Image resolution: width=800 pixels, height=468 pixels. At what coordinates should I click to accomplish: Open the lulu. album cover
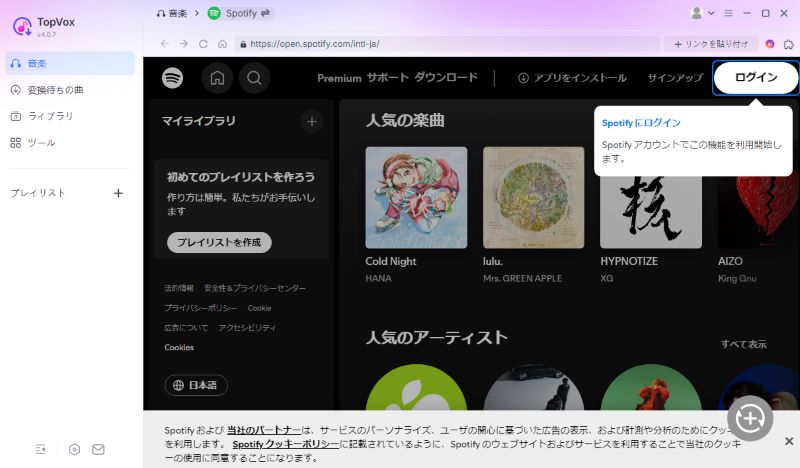pos(534,198)
